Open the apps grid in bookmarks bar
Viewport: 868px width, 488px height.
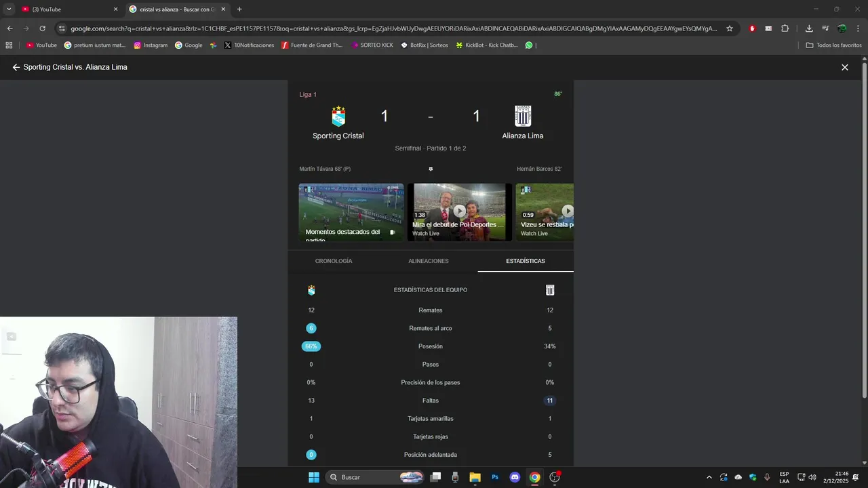click(9, 45)
